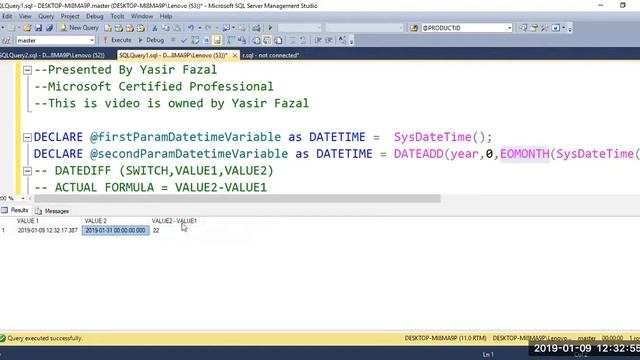Click the Execute button

click(x=117, y=40)
